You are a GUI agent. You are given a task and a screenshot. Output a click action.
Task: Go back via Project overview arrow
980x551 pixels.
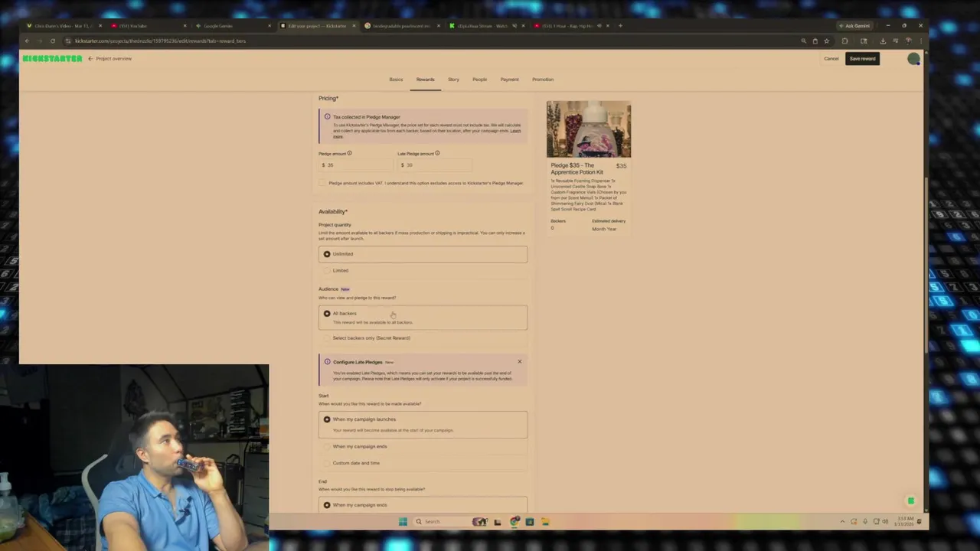pos(90,59)
